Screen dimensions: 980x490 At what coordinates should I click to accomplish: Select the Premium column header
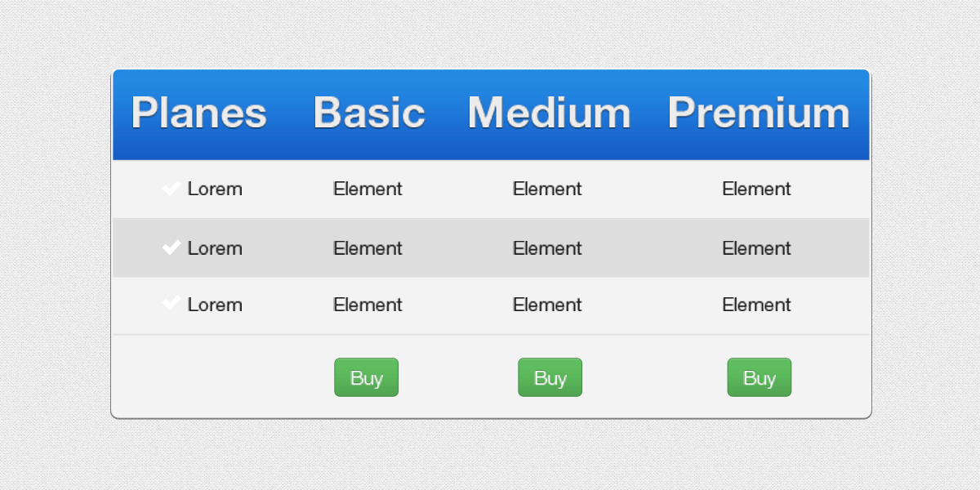759,113
